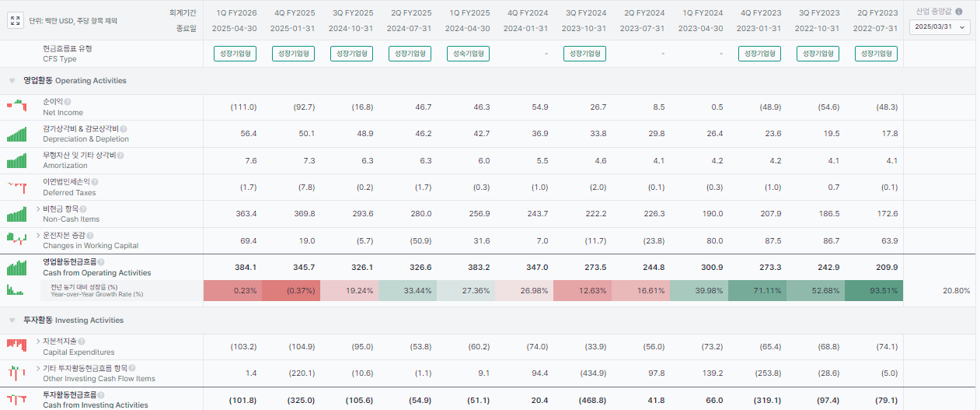This screenshot has height=410, width=980.
Task: Click the Amortization help question icon
Action: tap(120, 155)
